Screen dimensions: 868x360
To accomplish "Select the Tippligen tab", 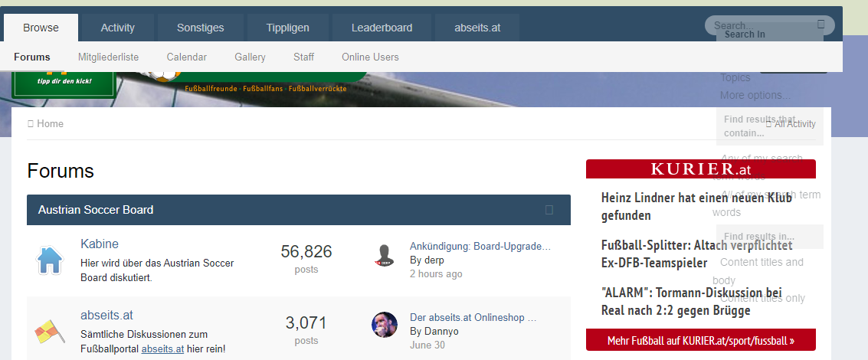I will 287,28.
